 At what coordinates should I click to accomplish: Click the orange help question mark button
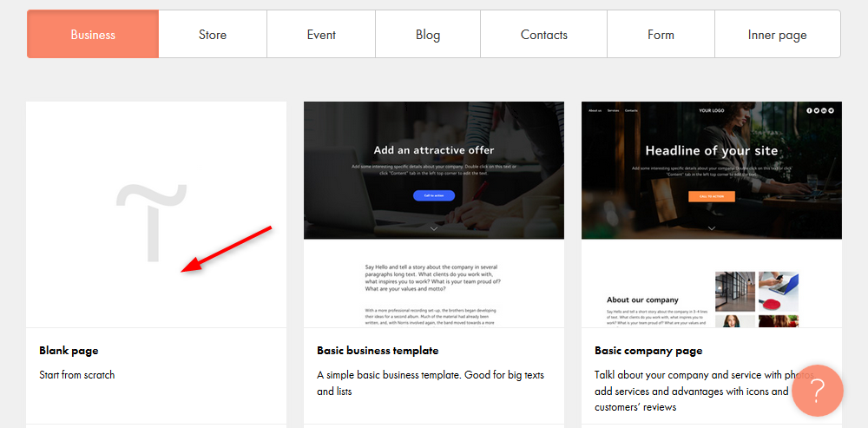pos(817,391)
